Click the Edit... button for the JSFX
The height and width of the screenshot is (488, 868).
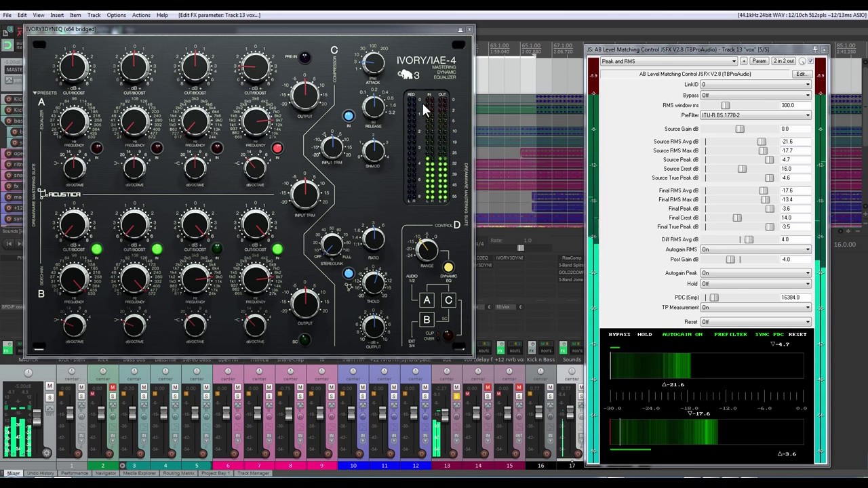tap(802, 74)
